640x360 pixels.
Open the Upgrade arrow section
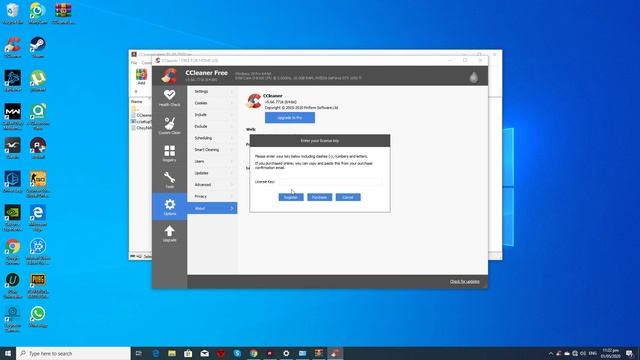click(169, 233)
